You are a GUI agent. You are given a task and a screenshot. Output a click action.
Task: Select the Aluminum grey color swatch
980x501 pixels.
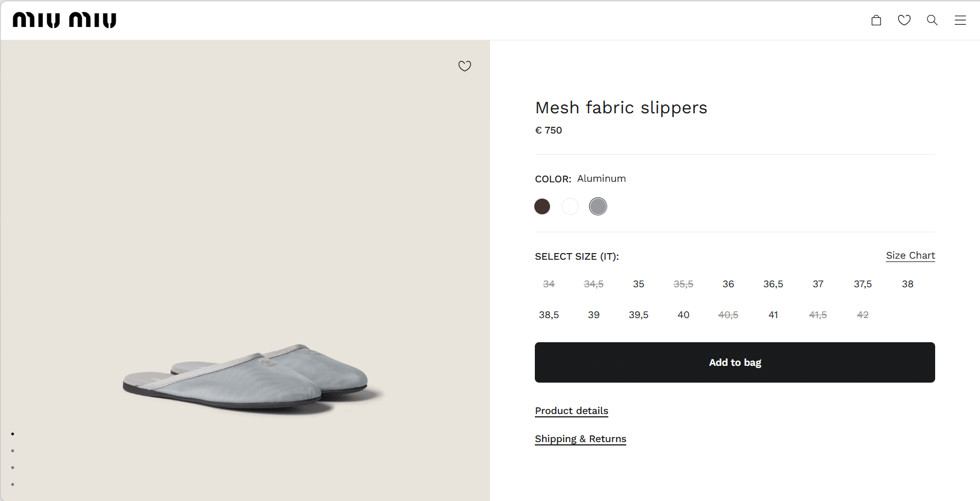point(598,206)
